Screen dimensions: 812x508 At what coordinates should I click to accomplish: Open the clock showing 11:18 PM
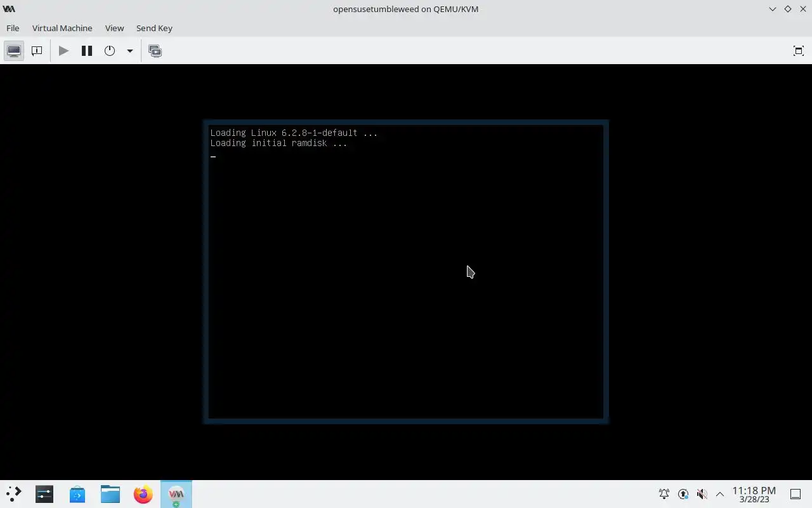pyautogui.click(x=754, y=494)
